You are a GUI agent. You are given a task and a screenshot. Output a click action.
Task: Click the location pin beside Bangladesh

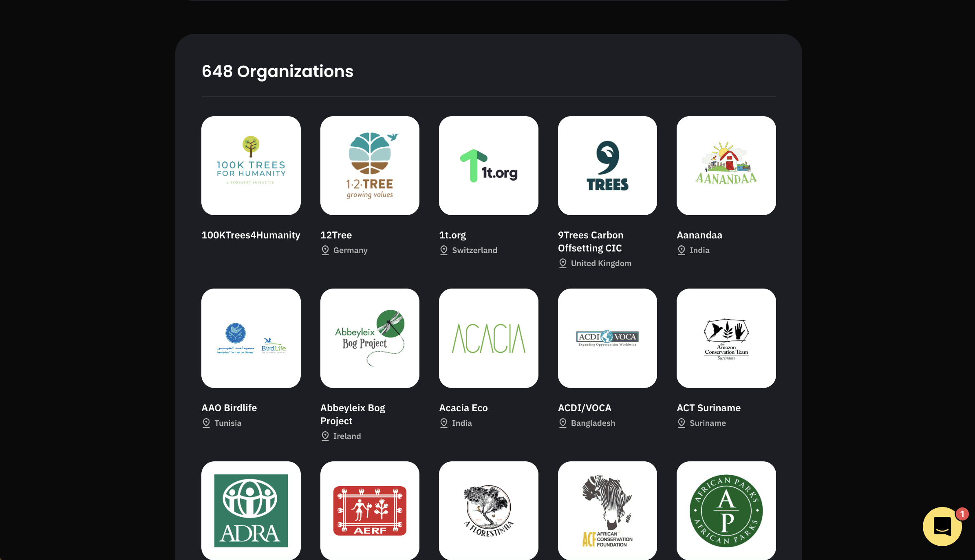[x=563, y=423]
